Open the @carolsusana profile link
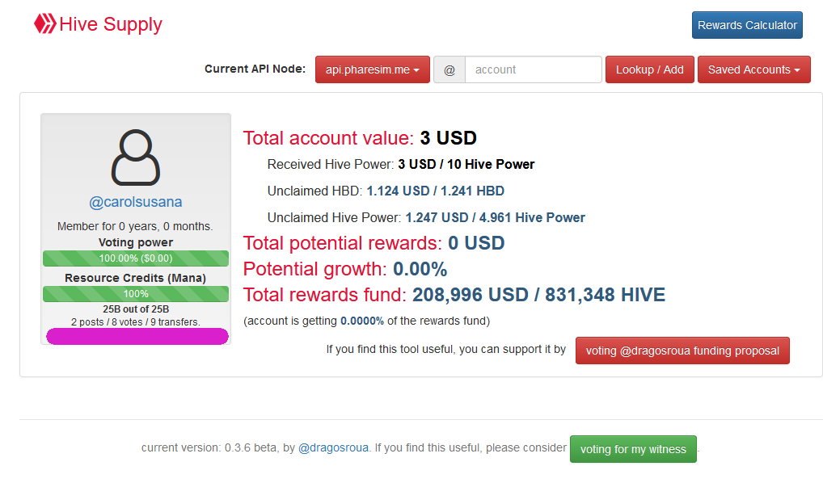The width and height of the screenshot is (823, 504). point(136,202)
